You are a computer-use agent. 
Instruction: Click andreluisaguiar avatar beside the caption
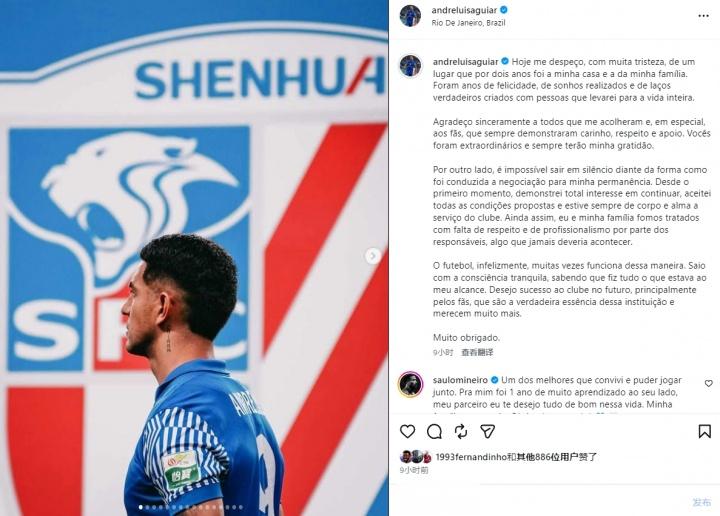tap(410, 66)
